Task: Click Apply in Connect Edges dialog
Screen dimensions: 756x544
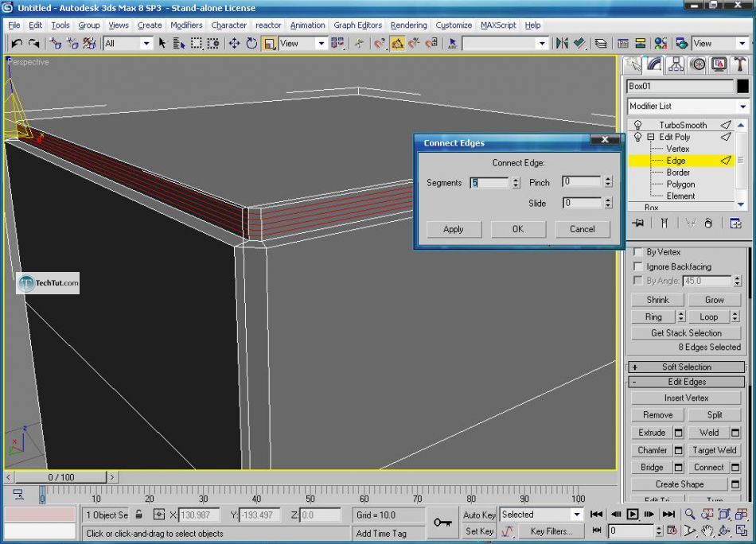Action: [x=454, y=229]
